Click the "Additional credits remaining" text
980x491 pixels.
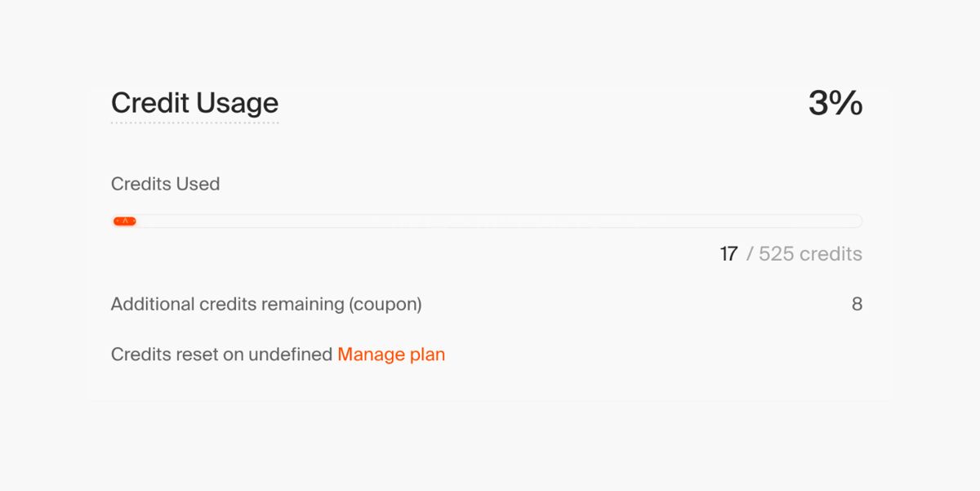pos(227,305)
